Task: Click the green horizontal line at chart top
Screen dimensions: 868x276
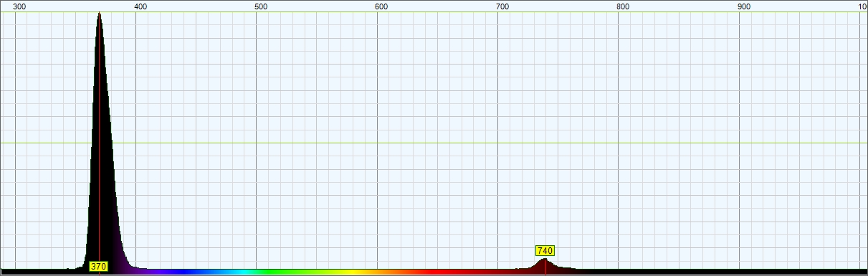Action: (434, 12)
